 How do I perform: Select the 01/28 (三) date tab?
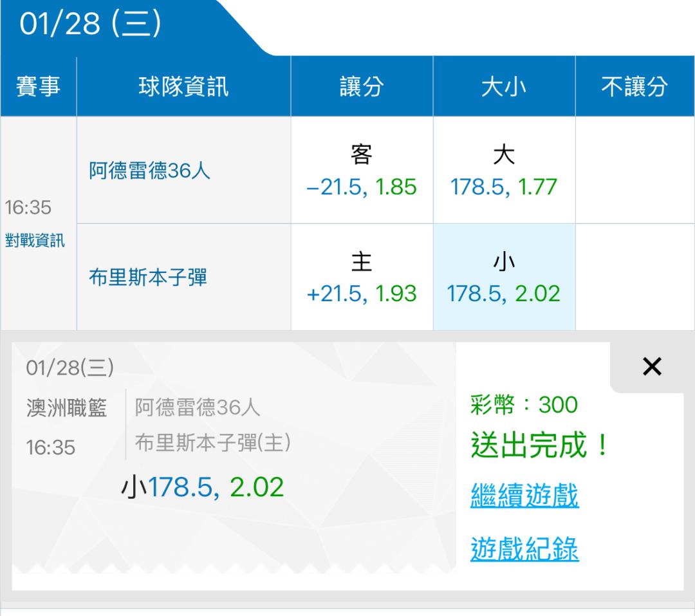[90, 24]
